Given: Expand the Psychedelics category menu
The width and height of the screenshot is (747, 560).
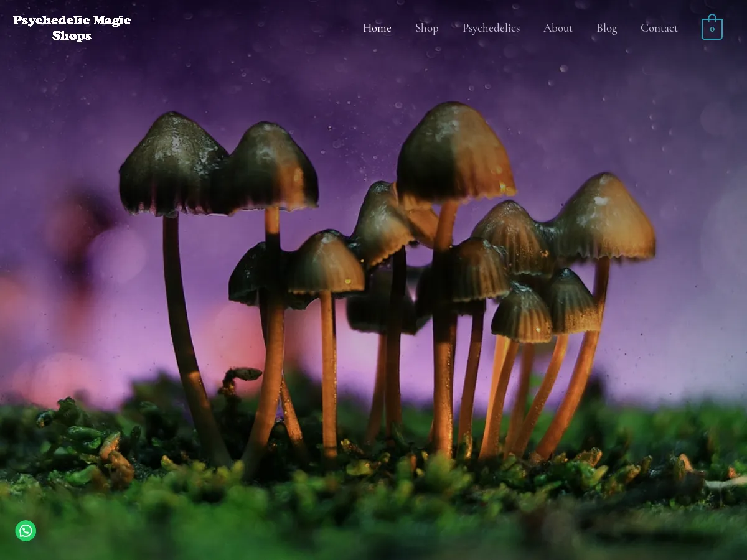Looking at the screenshot, I should [x=491, y=28].
